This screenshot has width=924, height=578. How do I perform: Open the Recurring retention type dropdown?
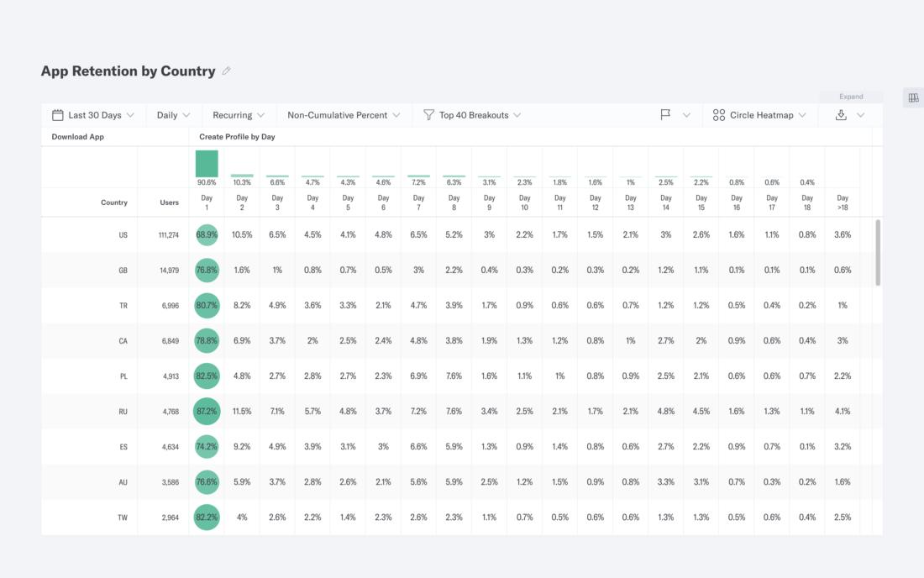[239, 115]
